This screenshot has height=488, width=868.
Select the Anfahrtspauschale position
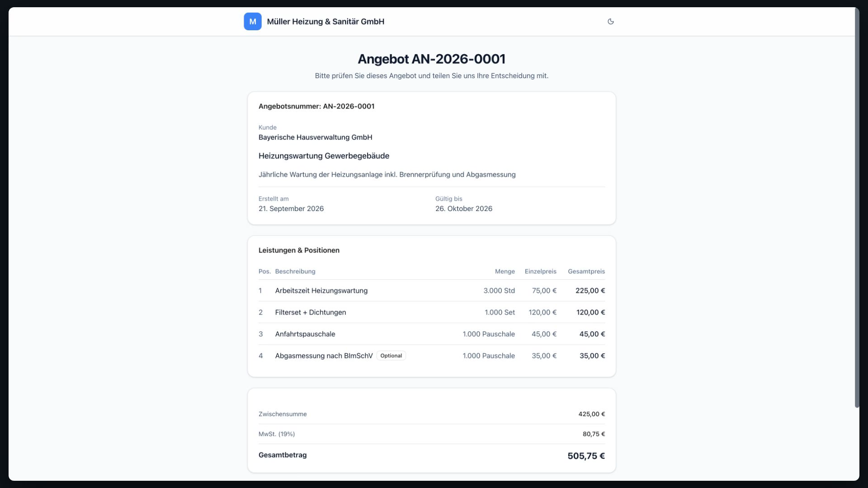(x=432, y=334)
